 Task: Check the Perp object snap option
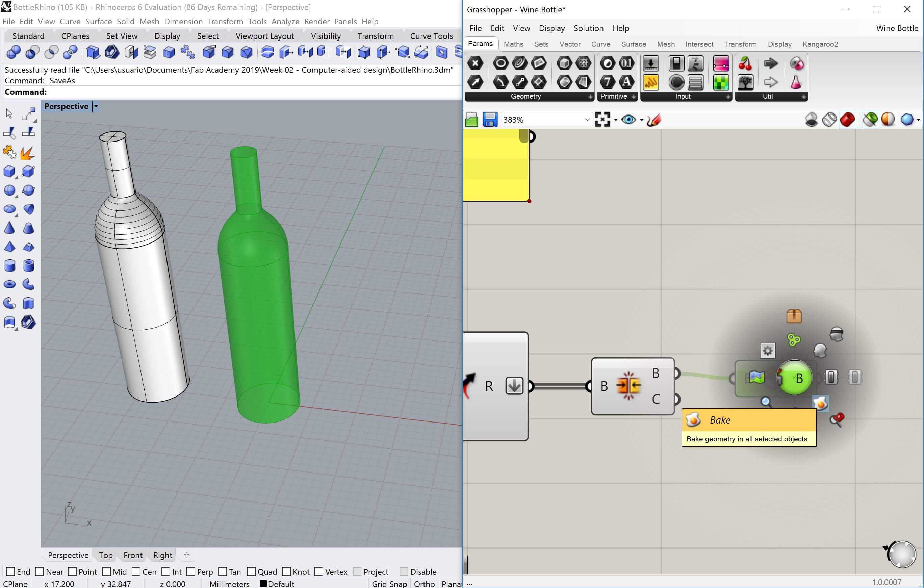tap(191, 571)
